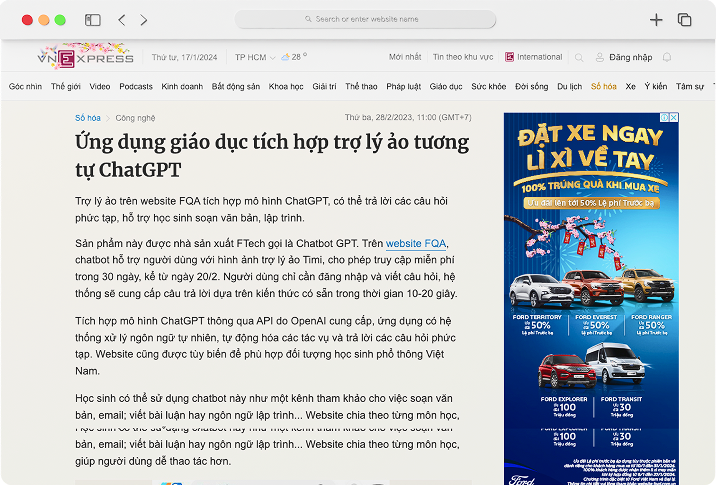This screenshot has height=485, width=716.
Task: Go back with the left arrow
Action: 121,20
